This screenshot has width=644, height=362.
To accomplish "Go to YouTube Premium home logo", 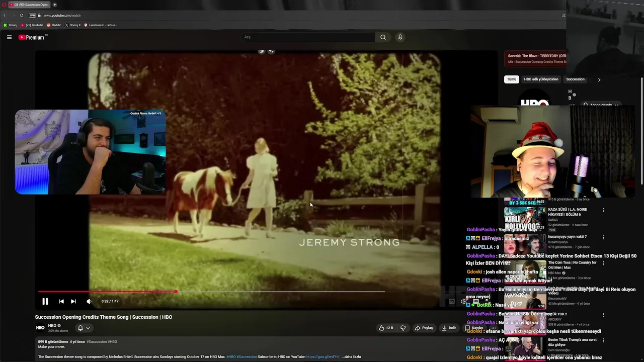I will [x=32, y=37].
